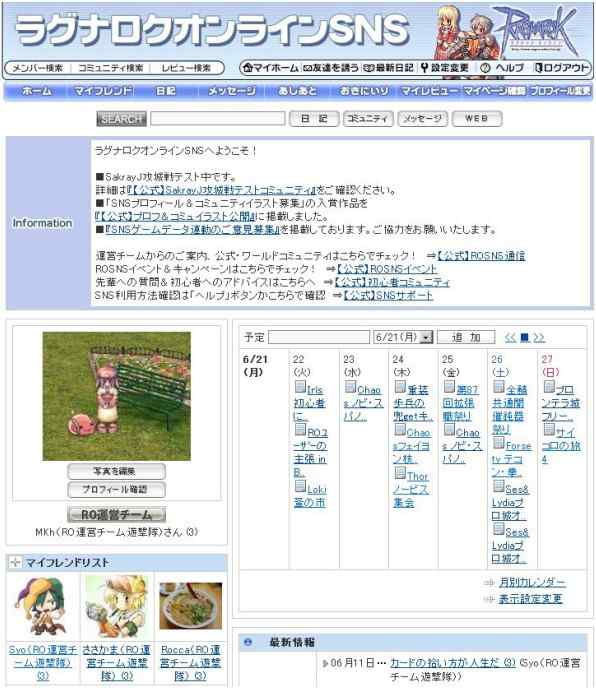Click the 追加 button to add a schedule
Screen dimensions: 596x688
click(466, 337)
